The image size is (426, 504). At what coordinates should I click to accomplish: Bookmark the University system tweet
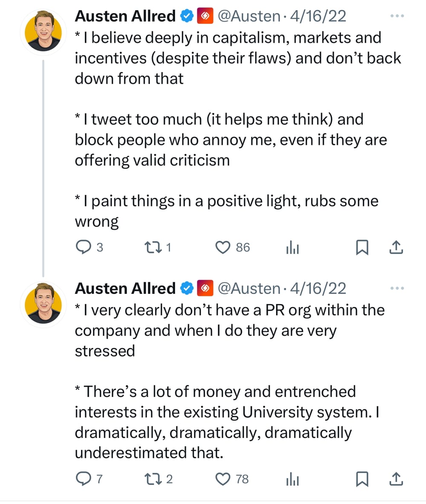(362, 480)
